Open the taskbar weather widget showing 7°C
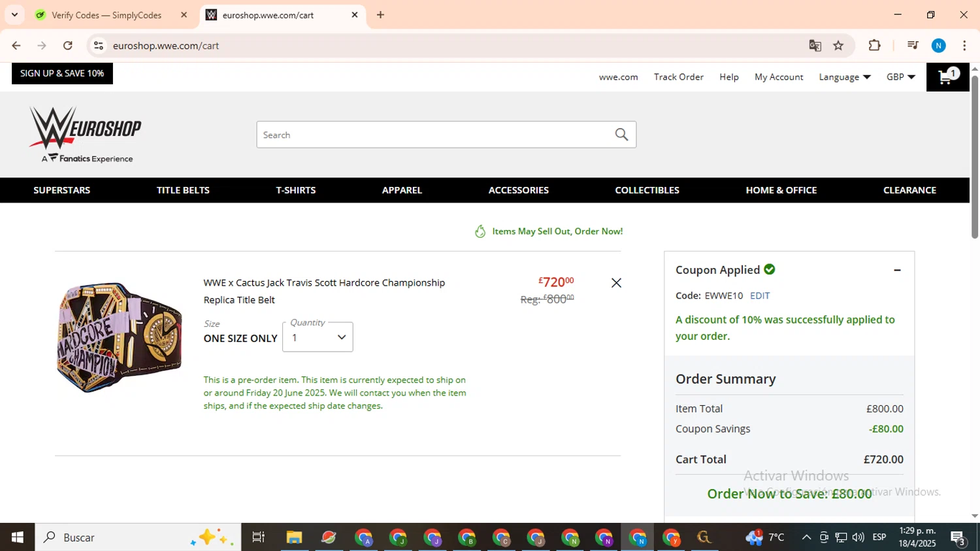The width and height of the screenshot is (980, 551). pos(764,537)
